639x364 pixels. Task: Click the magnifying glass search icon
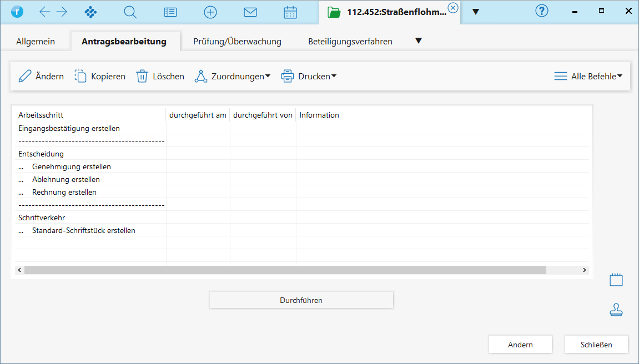pos(130,12)
